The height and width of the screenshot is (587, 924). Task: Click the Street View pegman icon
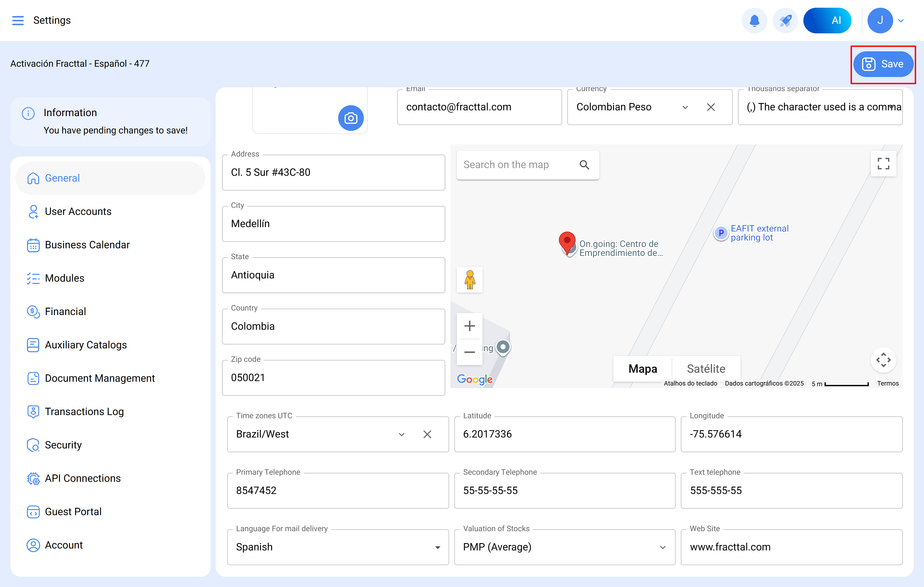coord(469,280)
